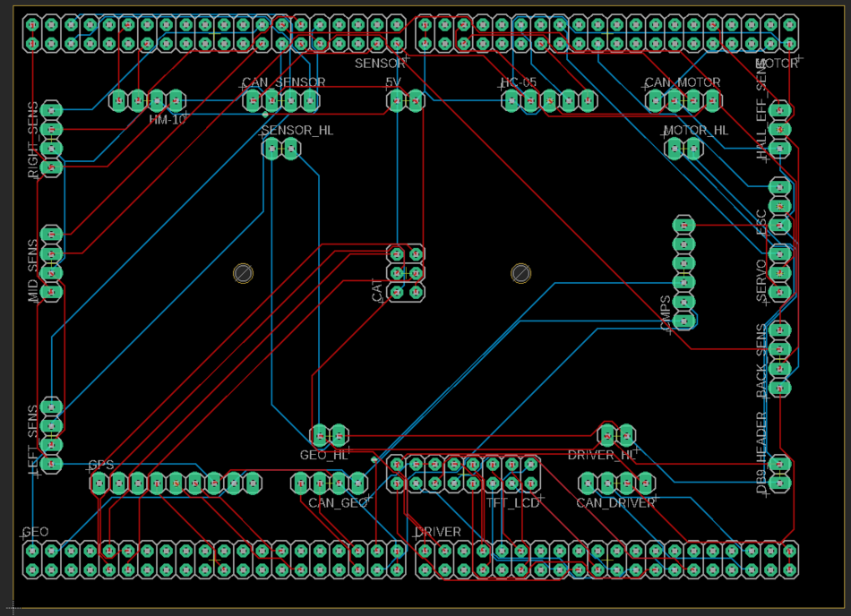
Task: Click the CAT 2x3 pin header pads
Action: pyautogui.click(x=406, y=273)
